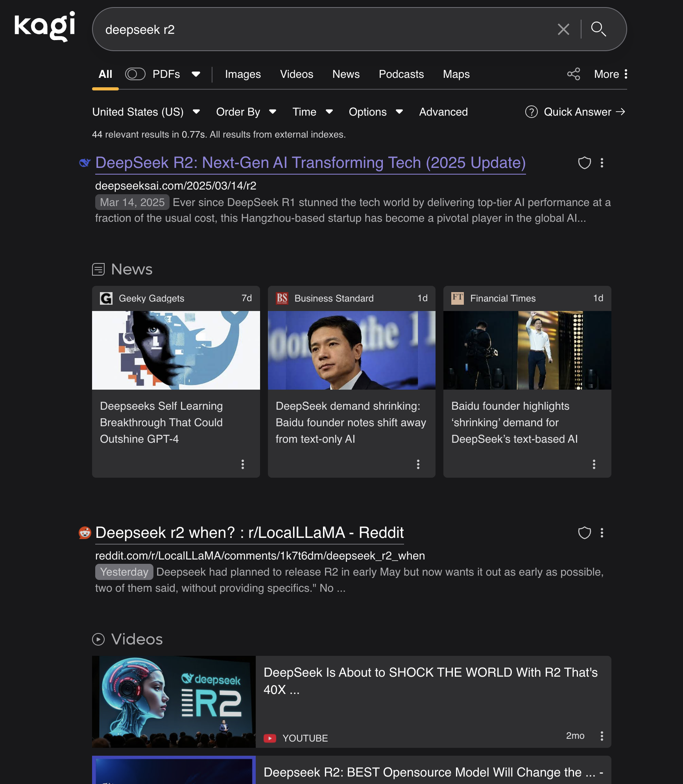Image resolution: width=683 pixels, height=784 pixels.
Task: Click the share icon next to More
Action: pyautogui.click(x=574, y=74)
